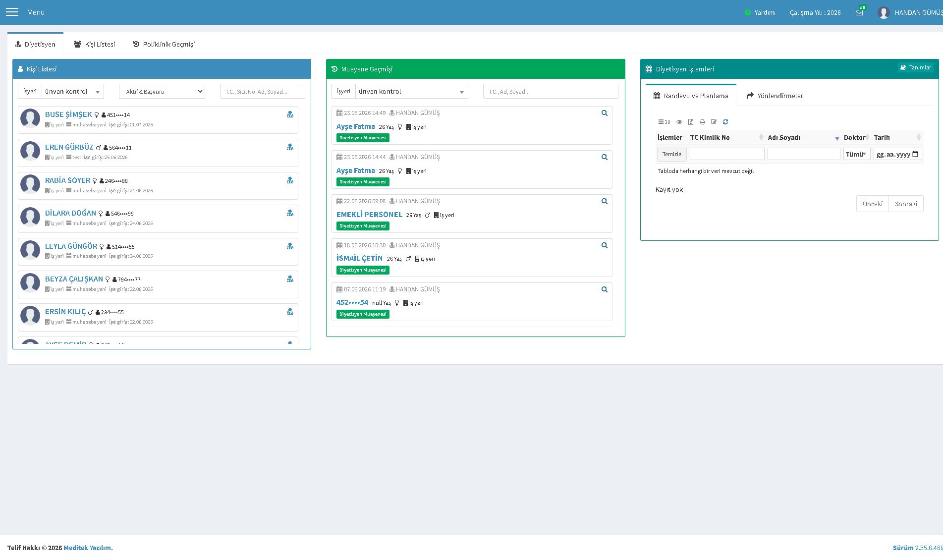This screenshot has width=943, height=560.
Task: Click the Temizle button
Action: 672,154
